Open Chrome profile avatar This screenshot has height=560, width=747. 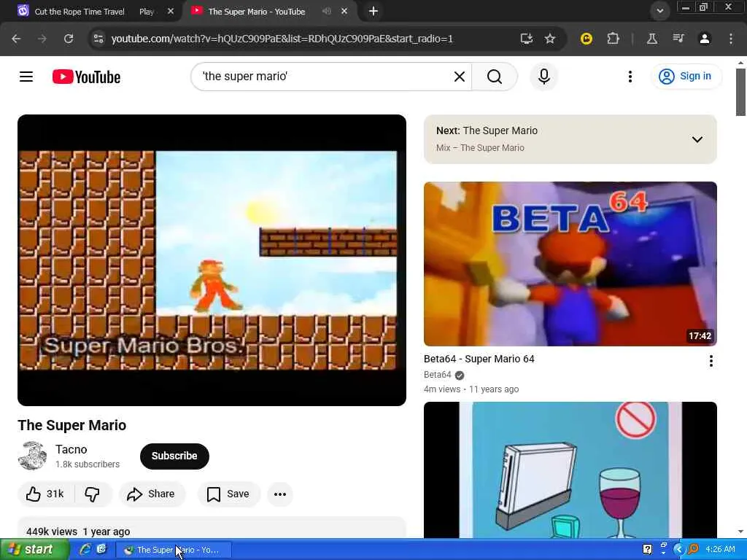705,39
